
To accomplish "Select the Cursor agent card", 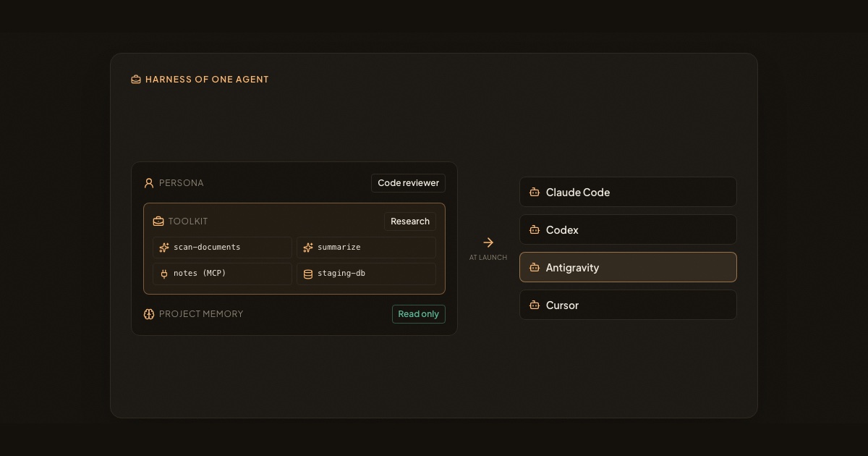I will [628, 305].
